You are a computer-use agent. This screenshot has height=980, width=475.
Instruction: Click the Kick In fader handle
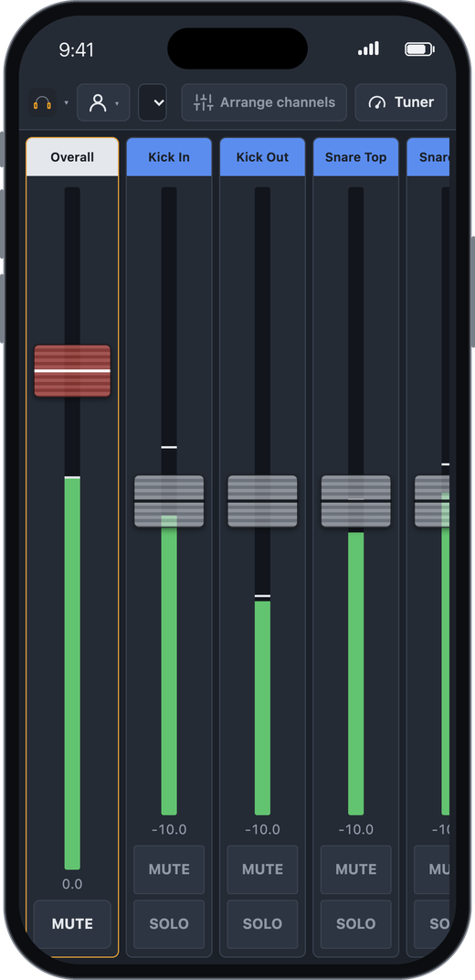(x=169, y=501)
